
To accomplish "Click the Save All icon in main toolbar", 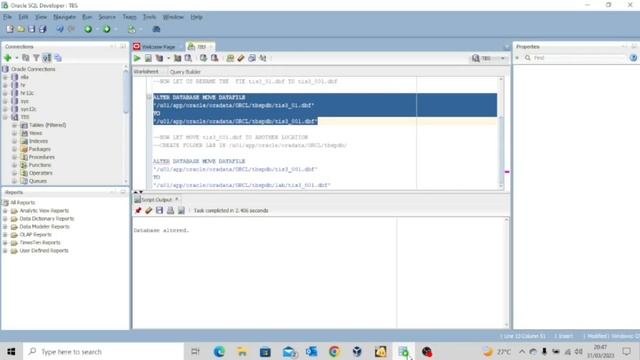I will (x=42, y=29).
